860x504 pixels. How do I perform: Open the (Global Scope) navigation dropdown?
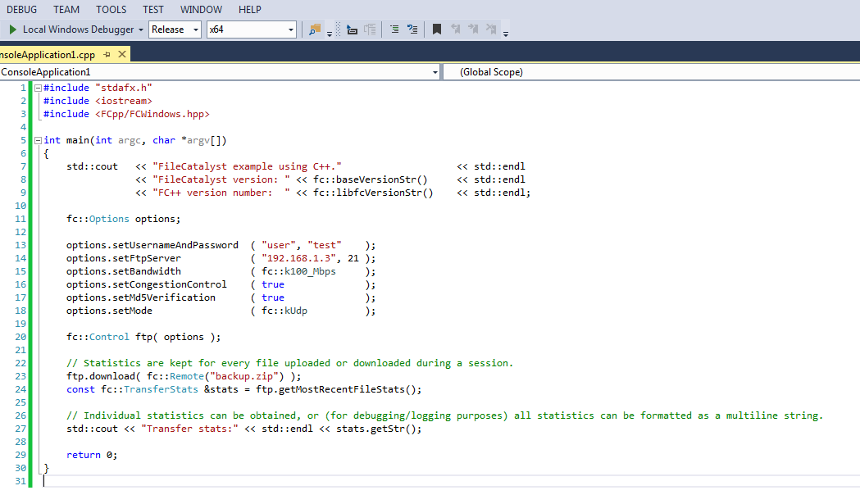point(648,72)
